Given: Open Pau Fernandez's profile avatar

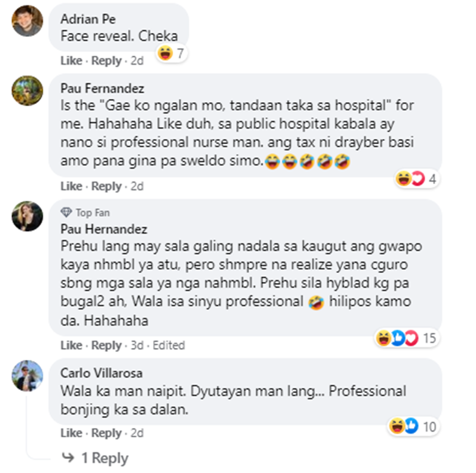Looking at the screenshot, I should tap(27, 91).
